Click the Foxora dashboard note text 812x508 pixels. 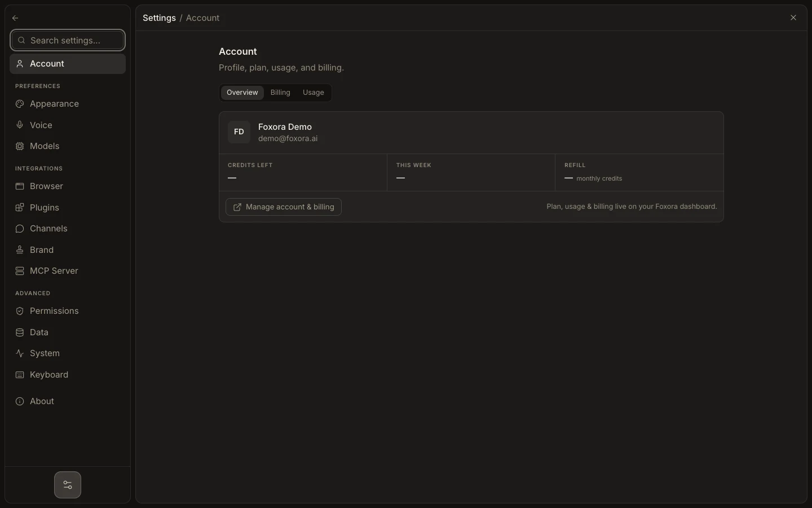[632, 207]
